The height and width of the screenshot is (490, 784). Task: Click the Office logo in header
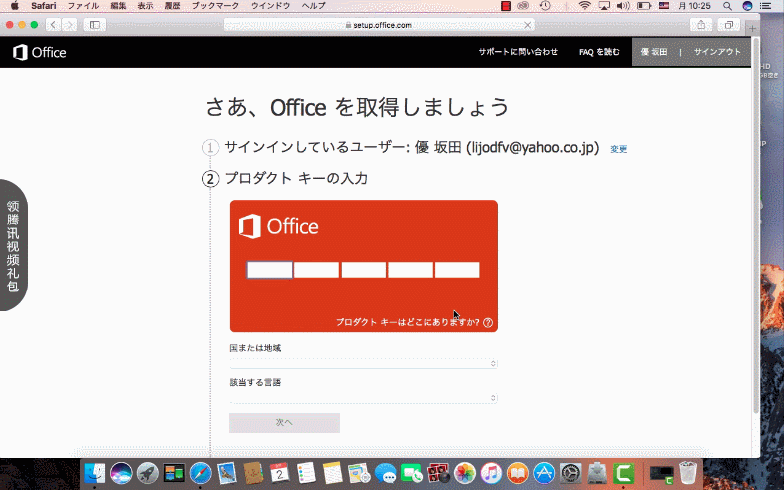[40, 52]
